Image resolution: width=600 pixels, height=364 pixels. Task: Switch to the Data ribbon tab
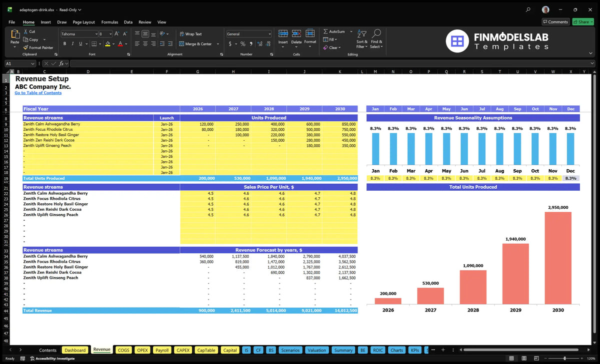[x=128, y=22]
